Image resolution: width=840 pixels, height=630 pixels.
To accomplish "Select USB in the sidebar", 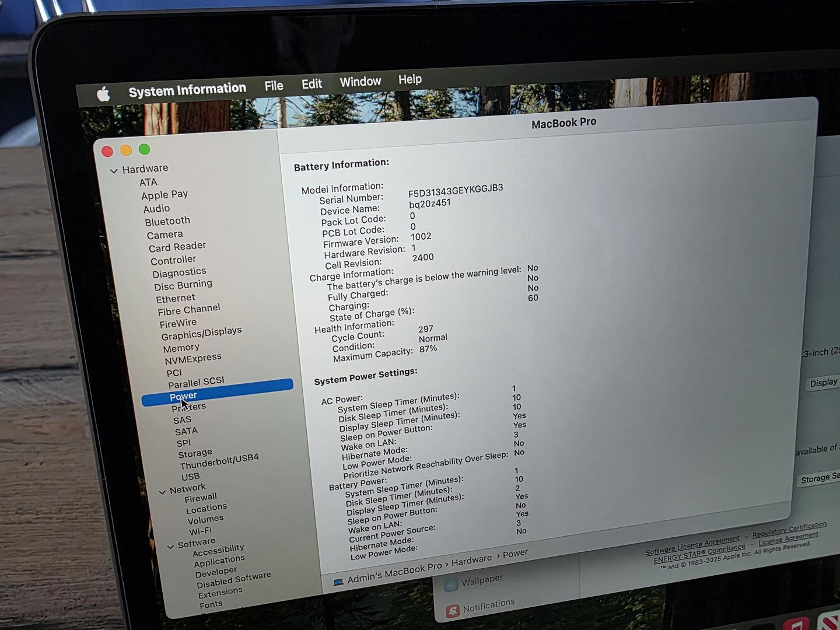I will 190,477.
